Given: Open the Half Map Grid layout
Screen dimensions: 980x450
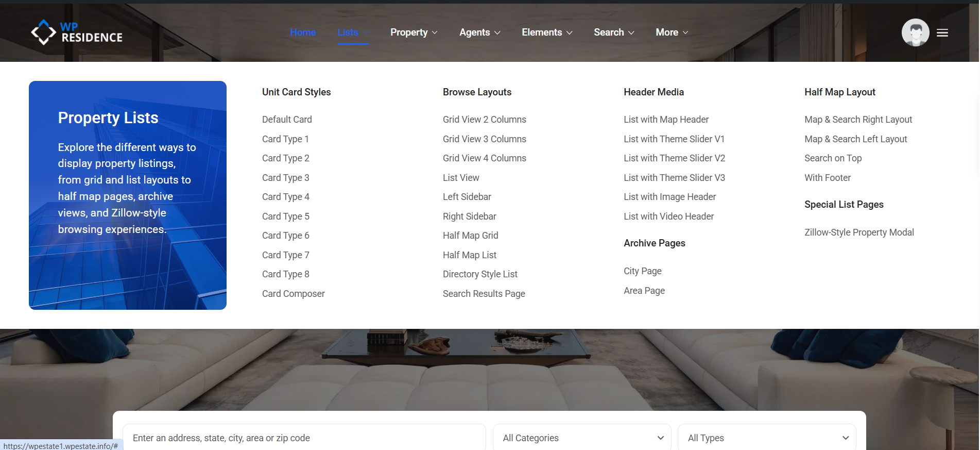Looking at the screenshot, I should (x=470, y=236).
